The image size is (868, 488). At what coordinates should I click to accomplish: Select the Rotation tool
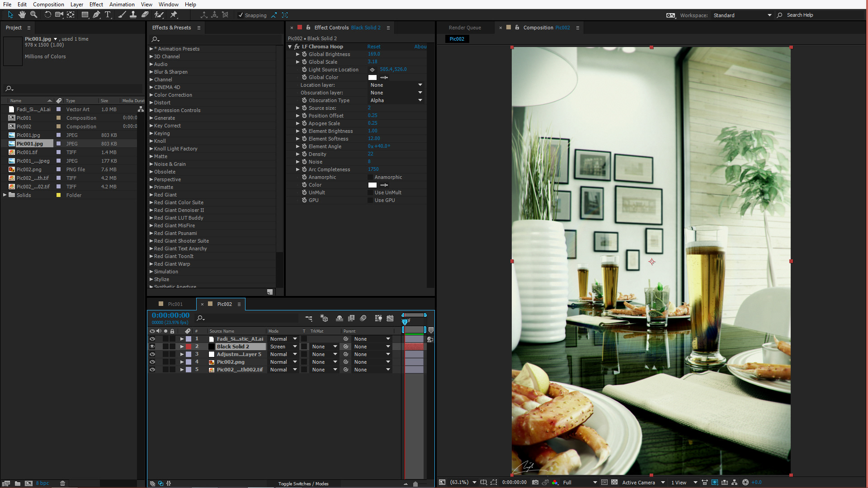[x=47, y=15]
